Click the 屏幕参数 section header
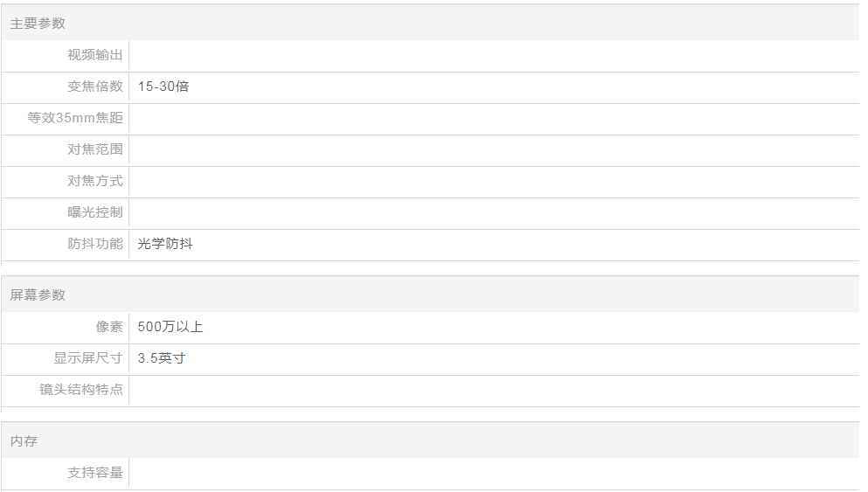The image size is (868, 492). pyautogui.click(x=38, y=295)
